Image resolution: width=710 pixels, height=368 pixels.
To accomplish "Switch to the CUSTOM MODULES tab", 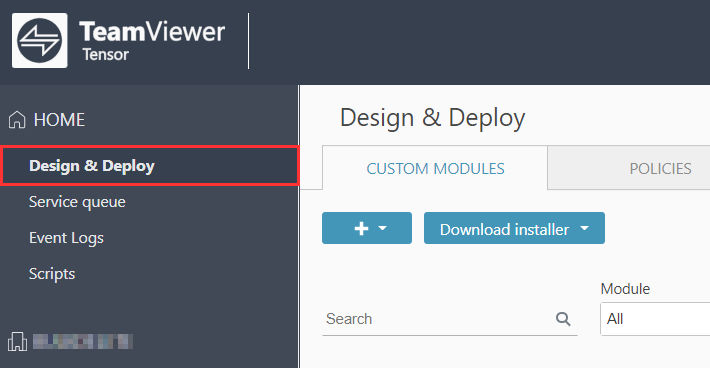I will tap(435, 168).
